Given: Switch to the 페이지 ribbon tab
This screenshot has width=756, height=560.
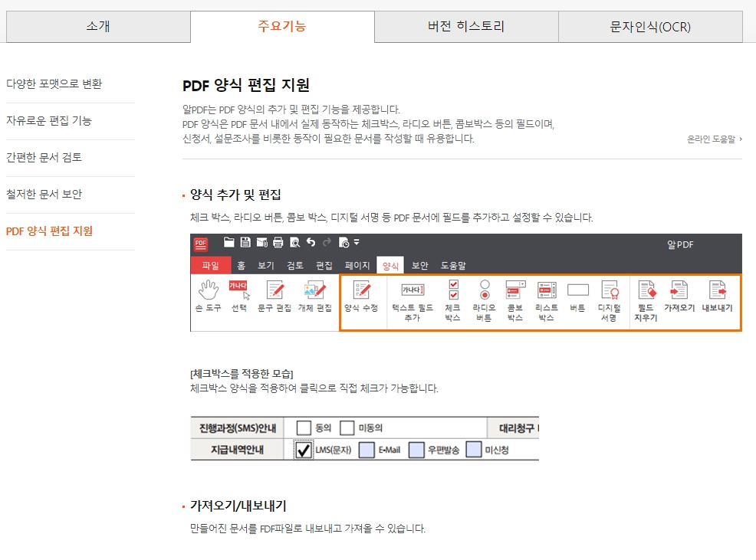Looking at the screenshot, I should click(357, 266).
